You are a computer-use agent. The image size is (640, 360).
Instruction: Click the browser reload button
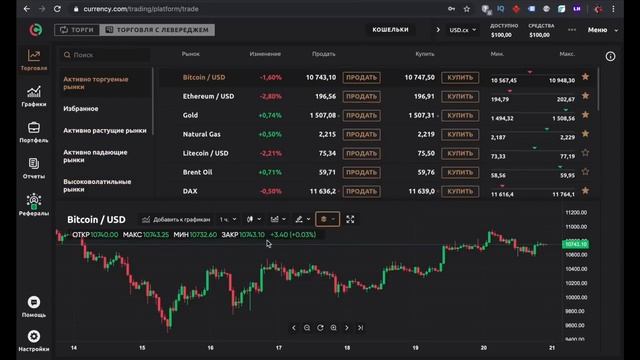tap(57, 9)
